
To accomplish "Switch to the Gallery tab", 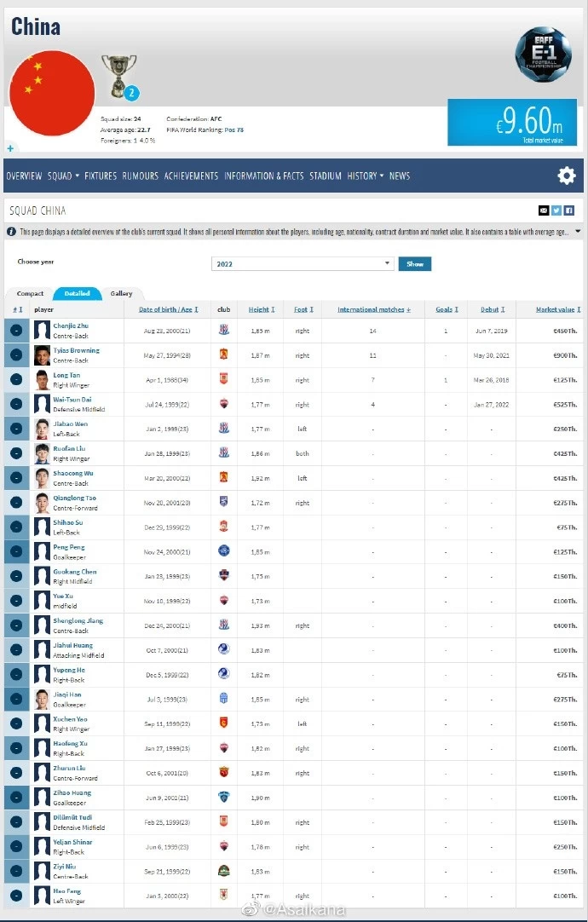I will pyautogui.click(x=121, y=293).
